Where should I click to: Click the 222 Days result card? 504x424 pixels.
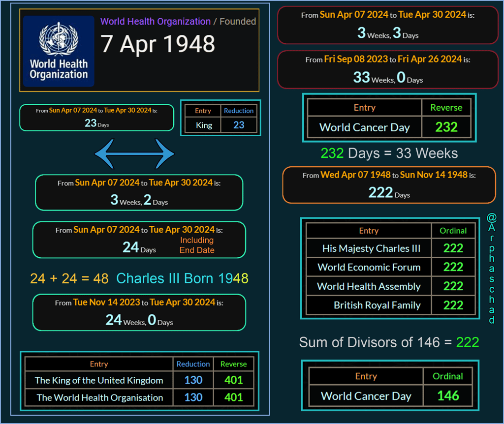coord(389,185)
